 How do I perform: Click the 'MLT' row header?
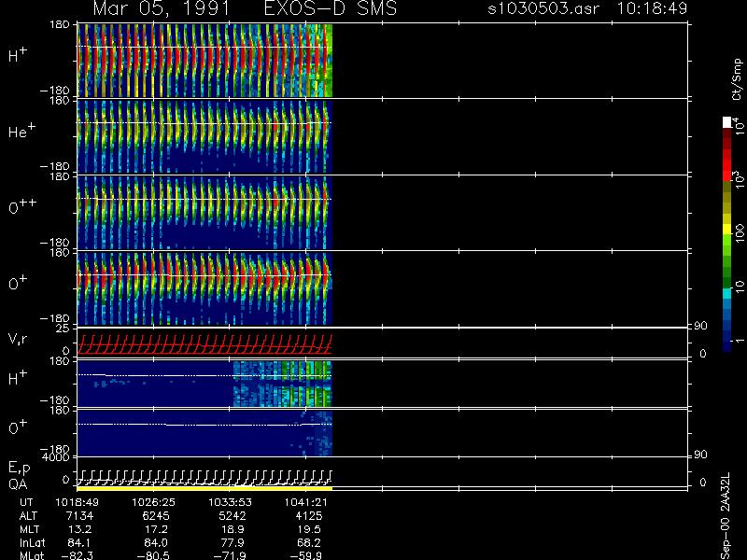click(x=29, y=529)
